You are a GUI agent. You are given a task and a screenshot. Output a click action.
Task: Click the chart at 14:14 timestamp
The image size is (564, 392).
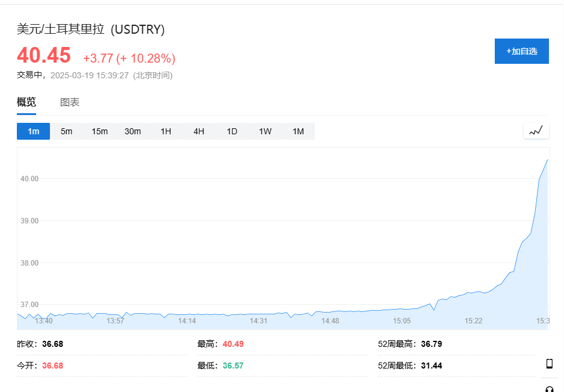click(x=187, y=321)
